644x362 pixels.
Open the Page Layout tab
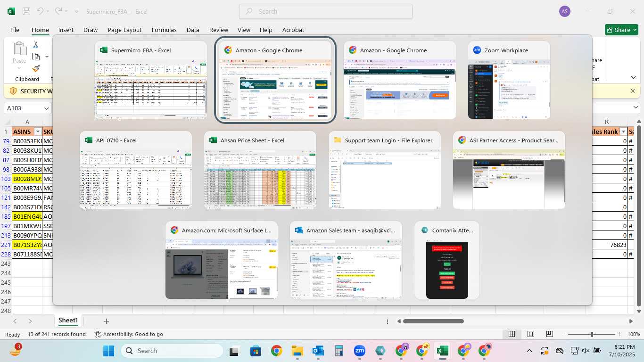(x=124, y=30)
